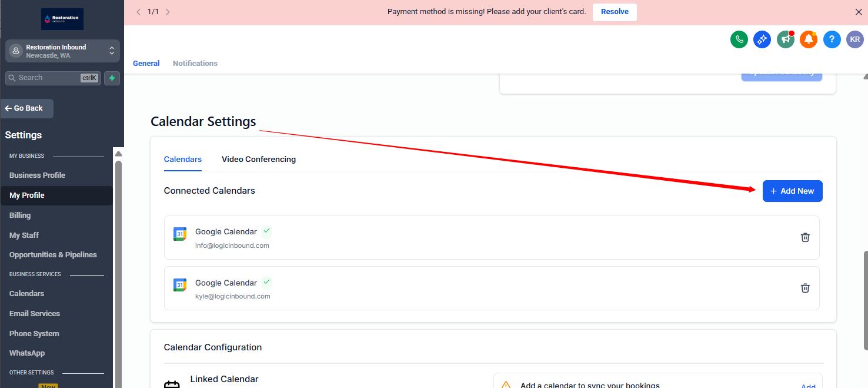Click the Google Calendar icon for info@logicinbound.com
The height and width of the screenshot is (388, 868).
tap(180, 234)
